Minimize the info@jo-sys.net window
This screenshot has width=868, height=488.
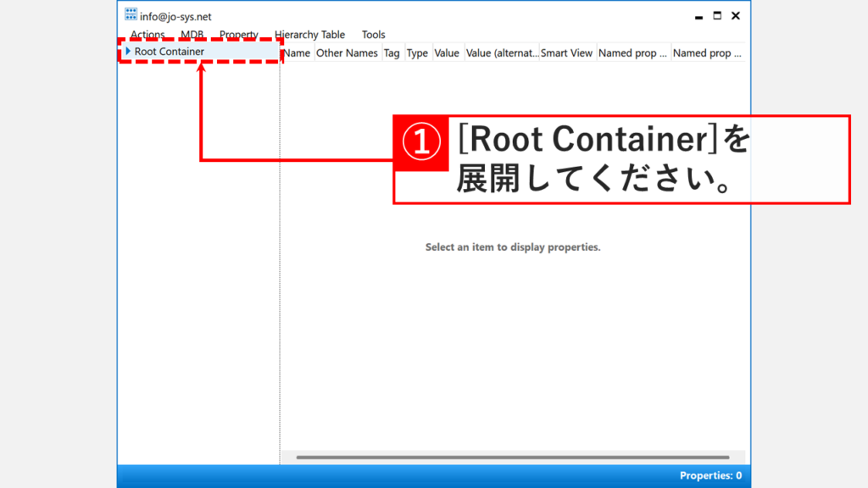[x=699, y=14]
